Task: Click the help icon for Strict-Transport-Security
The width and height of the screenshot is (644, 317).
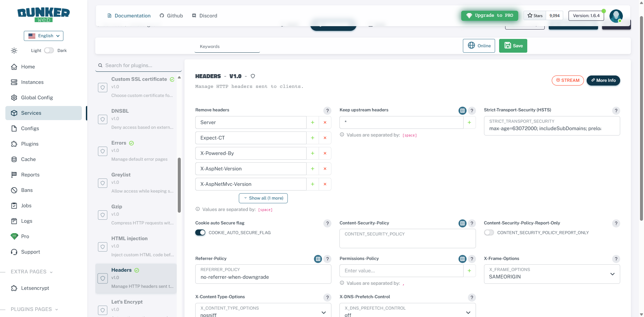Action: coord(615,111)
